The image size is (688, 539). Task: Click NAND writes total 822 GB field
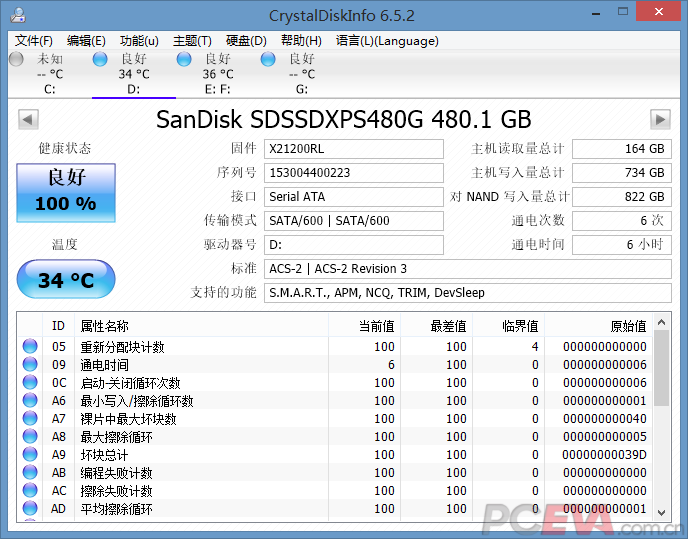[x=622, y=197]
